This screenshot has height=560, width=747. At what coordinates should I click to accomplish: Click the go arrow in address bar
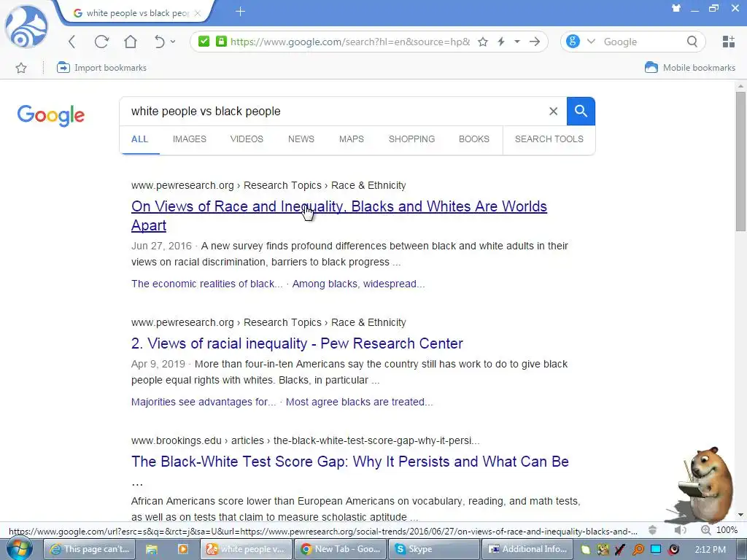click(535, 42)
